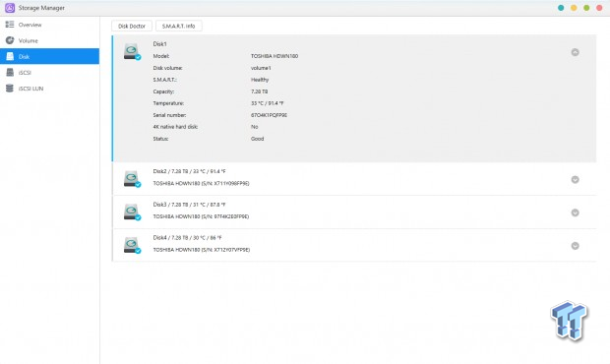Click the green maximize window dot

(x=586, y=8)
